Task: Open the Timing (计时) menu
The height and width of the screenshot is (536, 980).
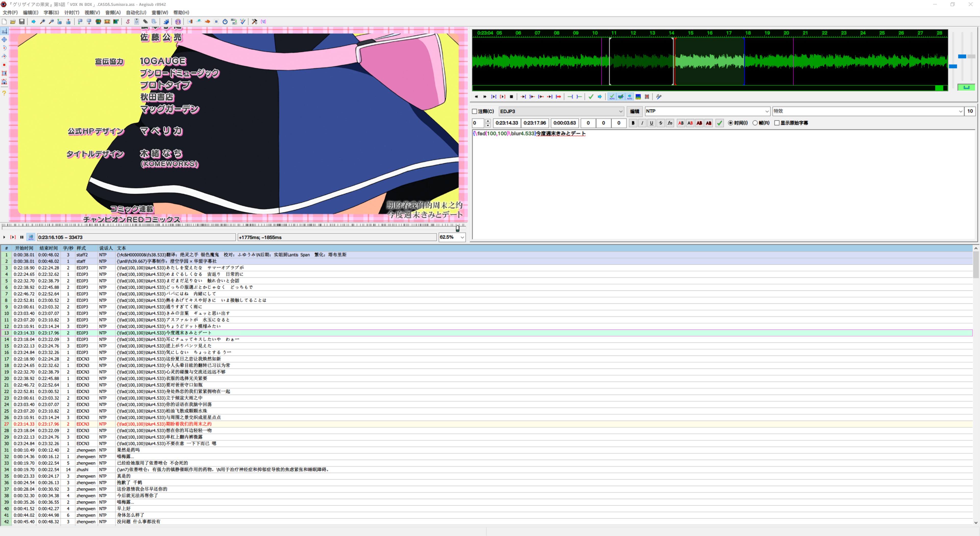Action: click(x=72, y=13)
